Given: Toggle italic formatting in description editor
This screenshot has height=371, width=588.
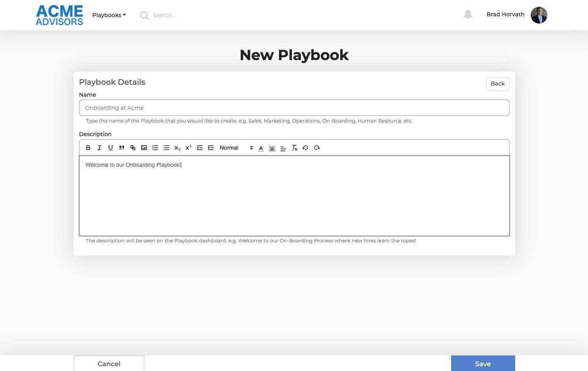Looking at the screenshot, I should pos(99,148).
